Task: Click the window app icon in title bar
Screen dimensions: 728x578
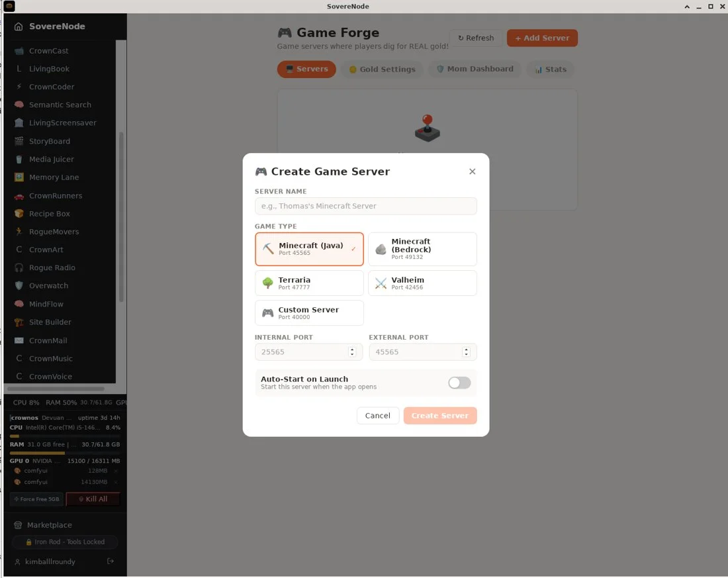Action: (x=9, y=6)
